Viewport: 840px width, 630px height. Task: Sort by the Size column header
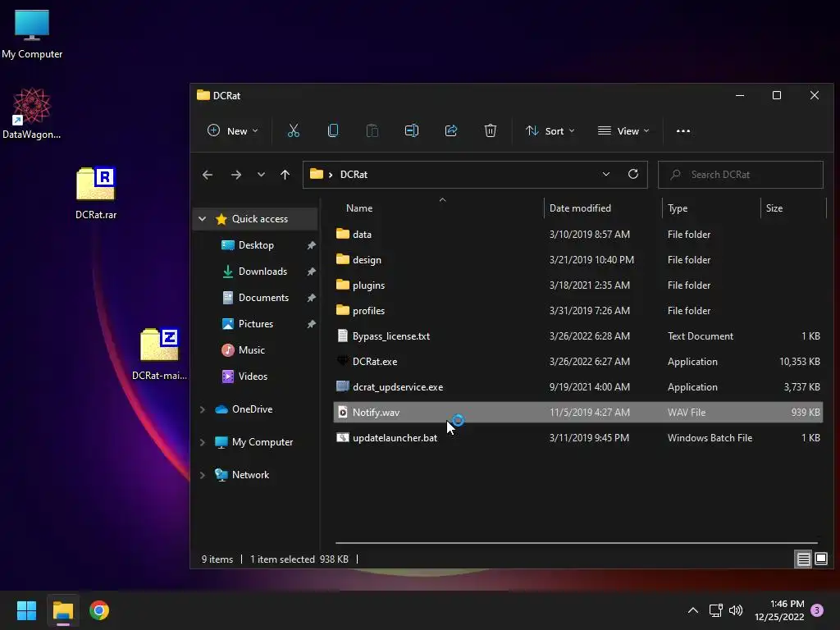793,208
